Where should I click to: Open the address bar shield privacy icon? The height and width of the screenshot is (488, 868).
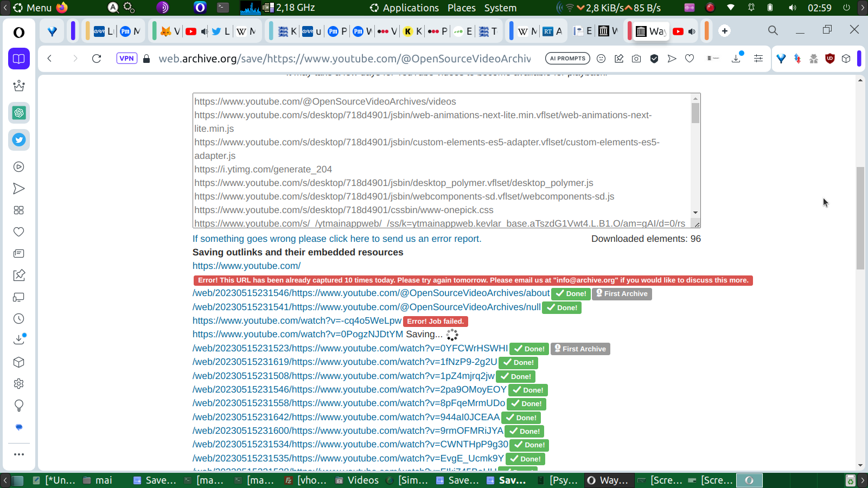pyautogui.click(x=654, y=59)
